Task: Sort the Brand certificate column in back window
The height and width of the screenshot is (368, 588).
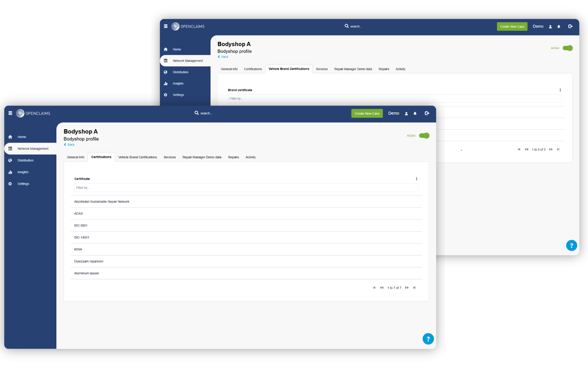Action: click(560, 90)
